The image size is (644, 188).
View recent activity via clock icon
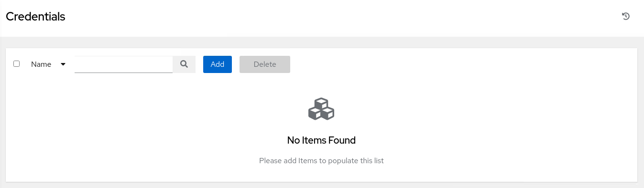coord(625,17)
